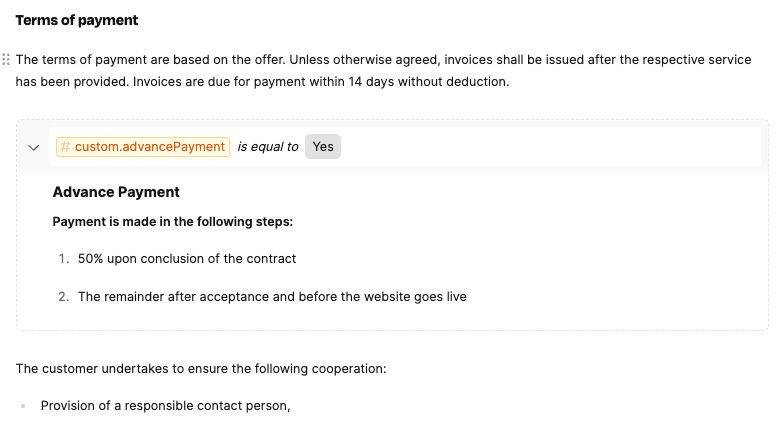Image resolution: width=782 pixels, height=423 pixels.
Task: Click the list number 2 marker
Action: pyautogui.click(x=63, y=297)
